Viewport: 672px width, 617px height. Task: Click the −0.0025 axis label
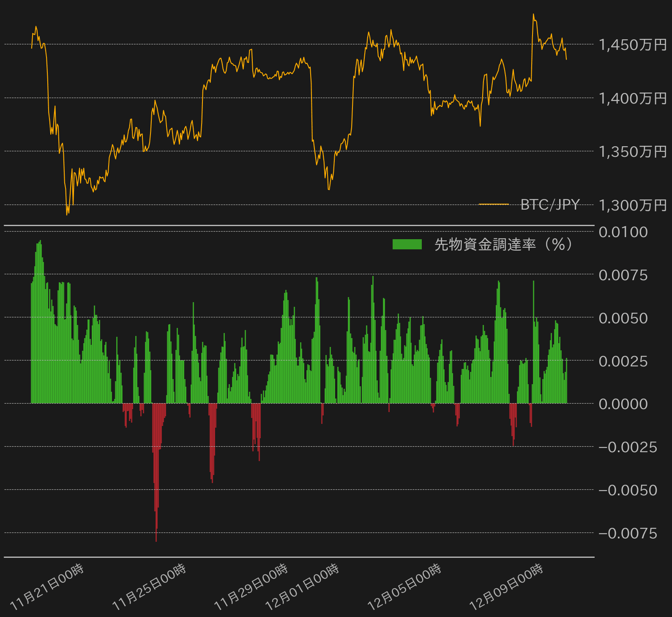[x=628, y=447]
